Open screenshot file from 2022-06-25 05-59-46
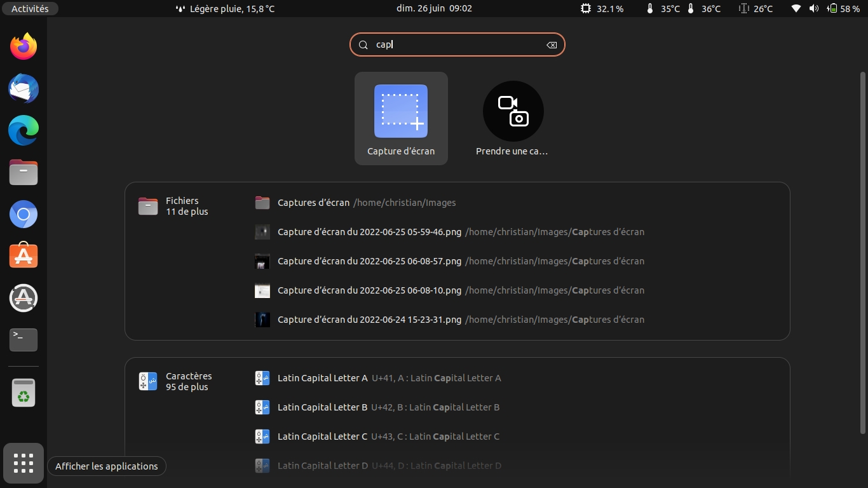 pyautogui.click(x=369, y=232)
